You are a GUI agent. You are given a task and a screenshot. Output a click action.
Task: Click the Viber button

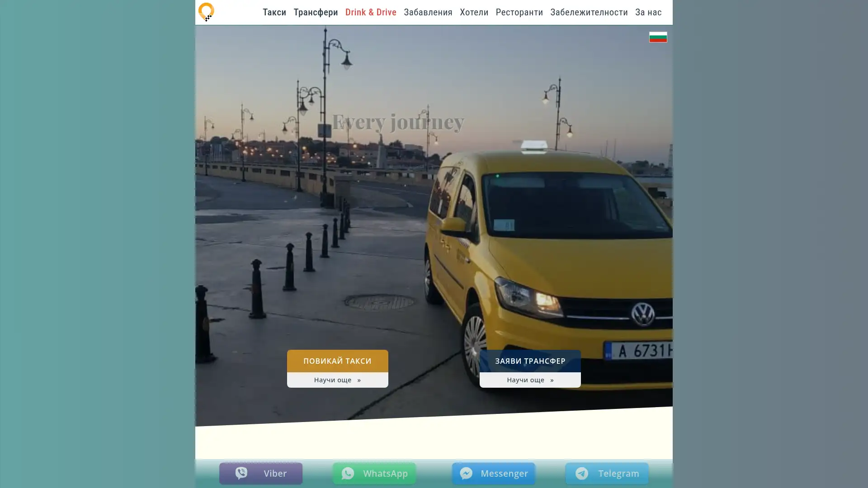point(260,473)
